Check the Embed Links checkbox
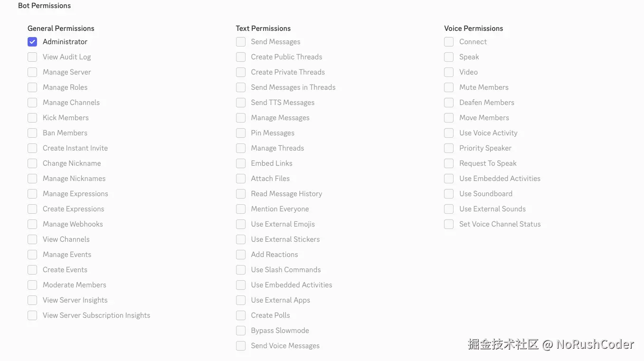The image size is (644, 361). click(x=241, y=163)
